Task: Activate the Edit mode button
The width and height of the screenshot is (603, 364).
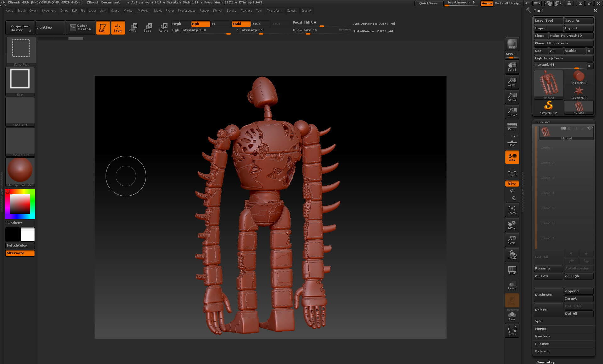Action: coord(103,28)
